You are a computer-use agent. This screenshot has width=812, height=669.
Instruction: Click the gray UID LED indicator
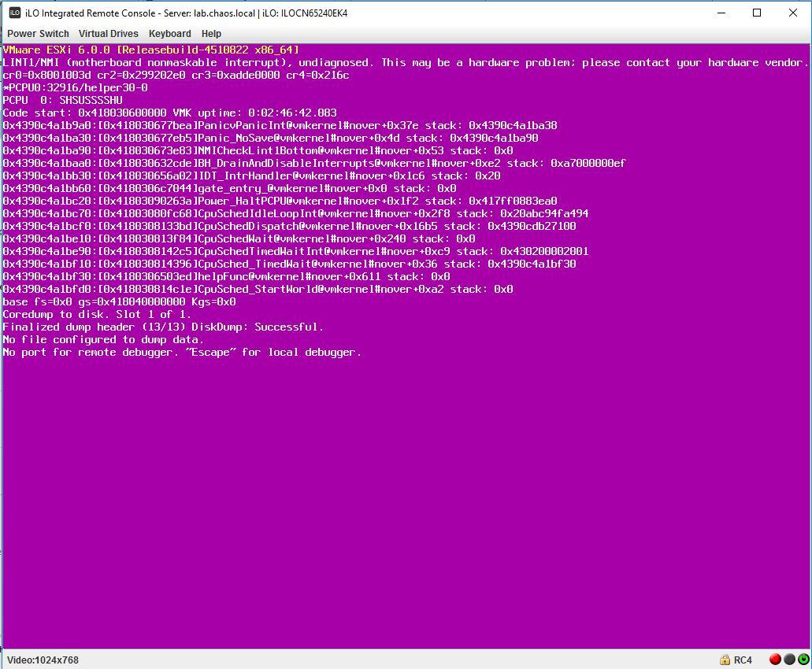pos(789,660)
